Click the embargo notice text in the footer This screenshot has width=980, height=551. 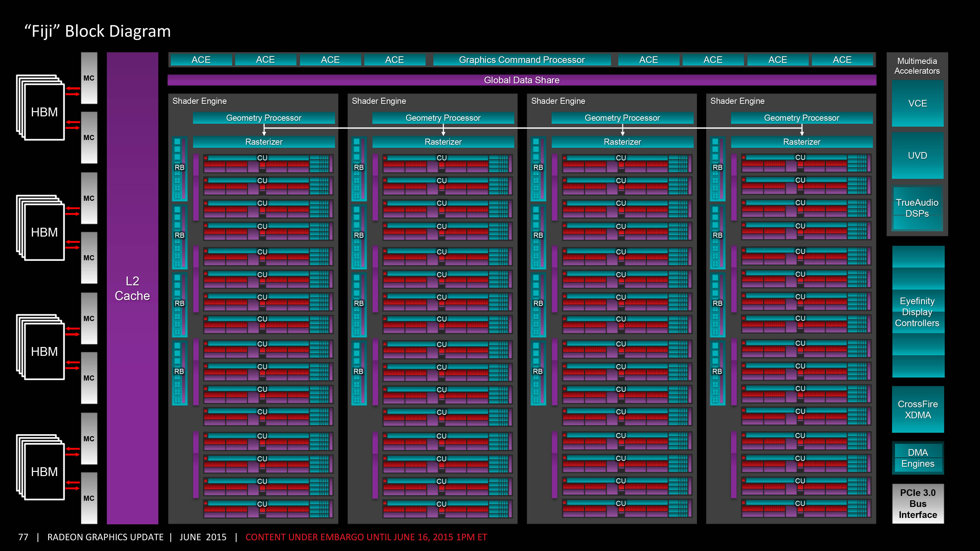click(x=366, y=537)
